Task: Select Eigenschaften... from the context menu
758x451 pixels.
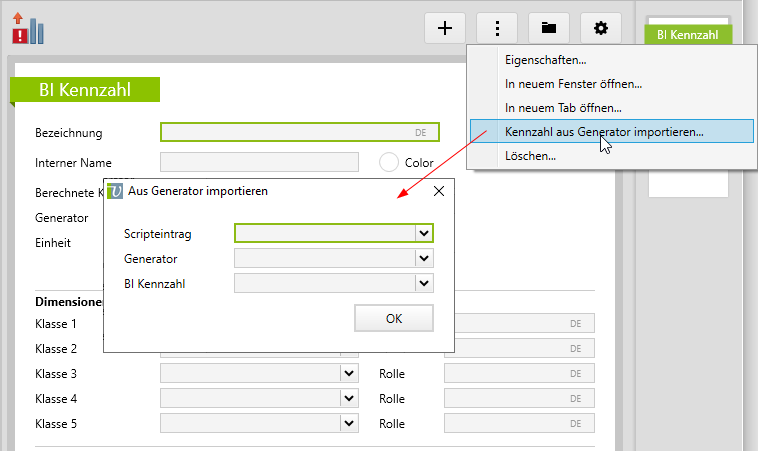Action: coord(545,60)
